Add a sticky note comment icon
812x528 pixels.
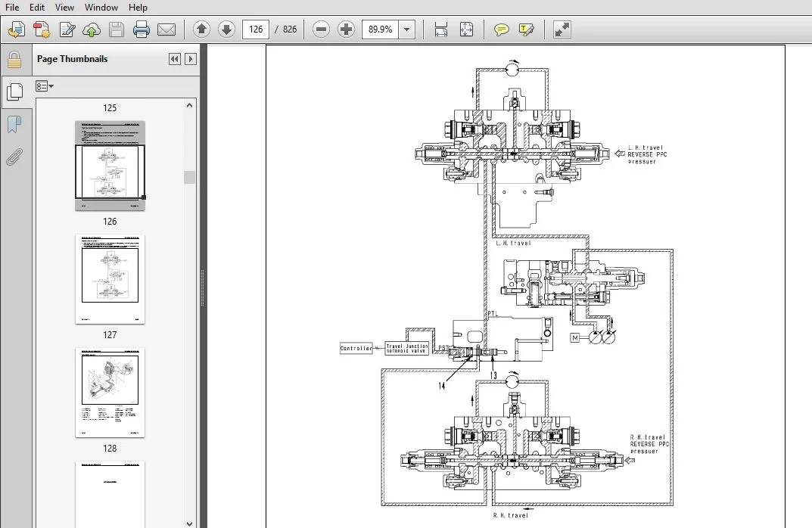(501, 30)
